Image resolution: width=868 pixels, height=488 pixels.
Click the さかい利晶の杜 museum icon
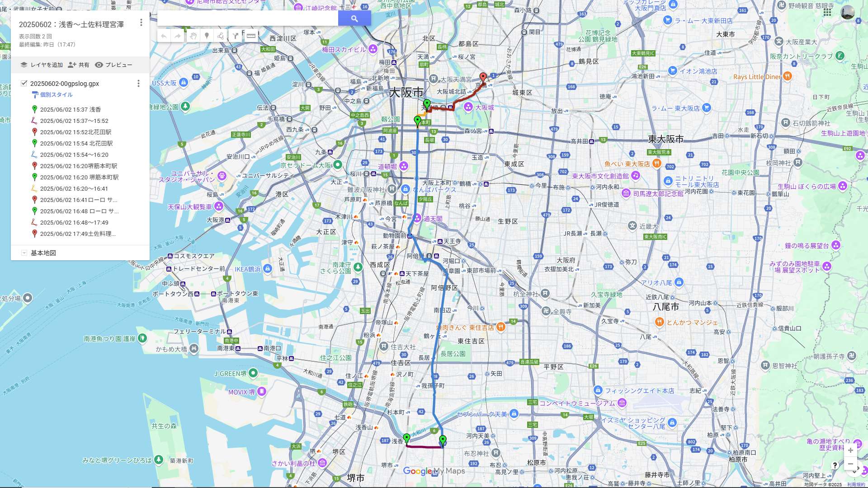pos(322,463)
